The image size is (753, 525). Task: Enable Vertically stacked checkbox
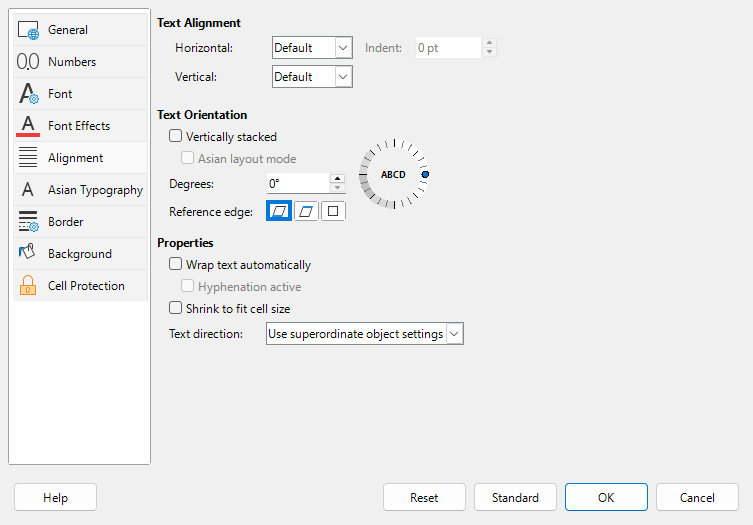[175, 136]
